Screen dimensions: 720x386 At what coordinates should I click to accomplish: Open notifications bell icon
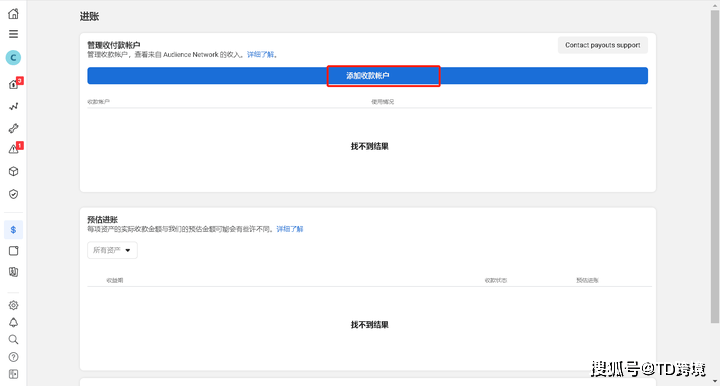coord(13,322)
